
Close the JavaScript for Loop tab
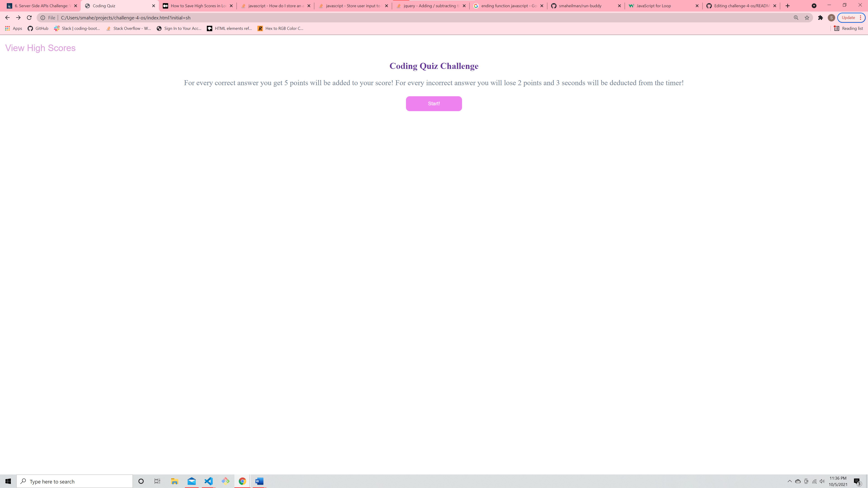(697, 6)
